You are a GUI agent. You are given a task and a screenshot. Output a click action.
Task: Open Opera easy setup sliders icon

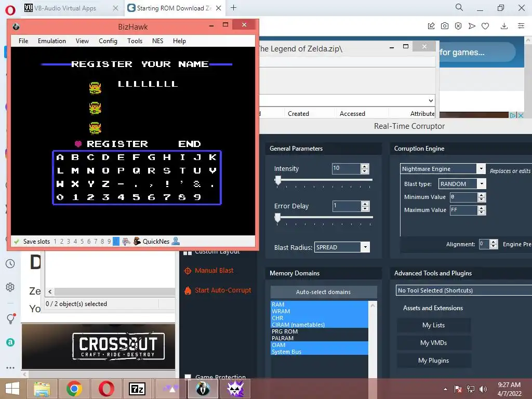pyautogui.click(x=521, y=26)
